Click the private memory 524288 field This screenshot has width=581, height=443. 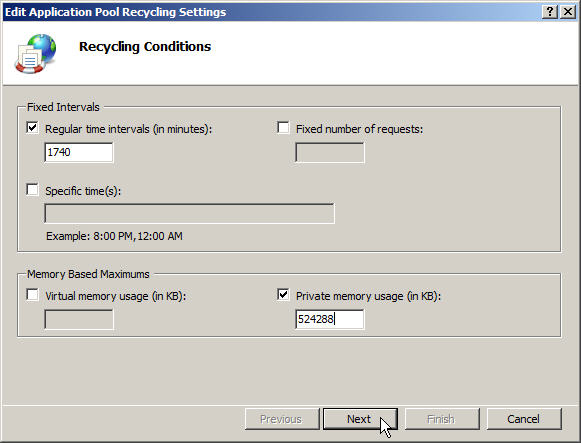tap(330, 319)
